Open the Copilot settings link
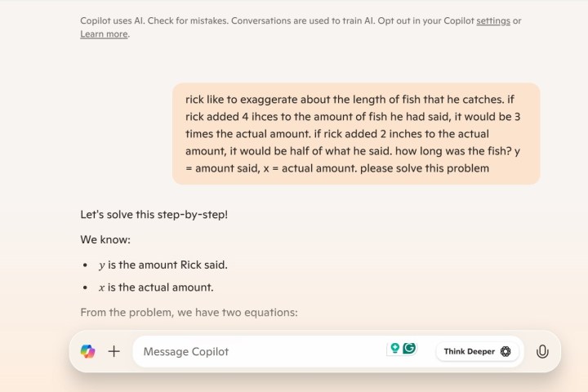This screenshot has width=588, height=392. click(x=493, y=20)
